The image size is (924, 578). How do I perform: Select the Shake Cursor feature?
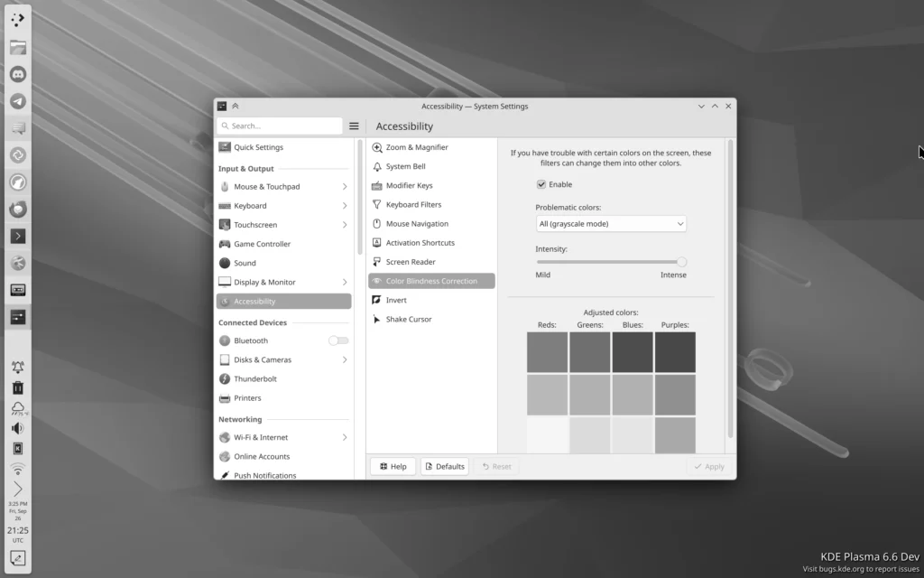tap(408, 318)
